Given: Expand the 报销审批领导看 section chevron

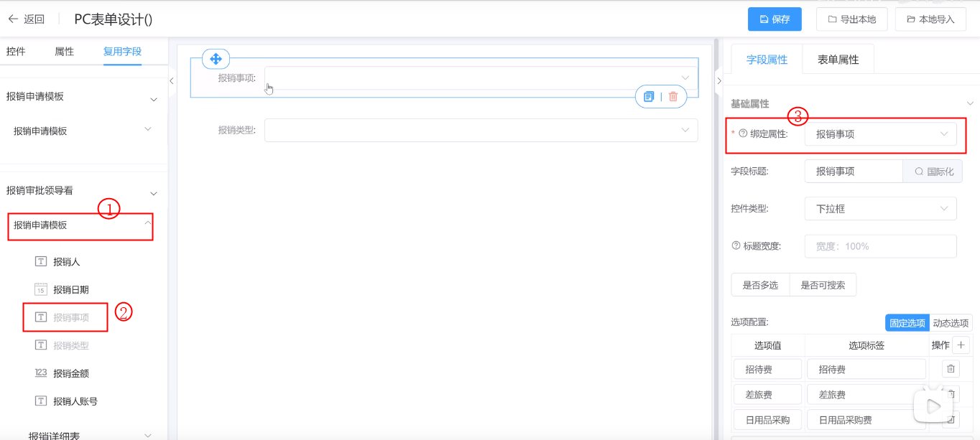Looking at the screenshot, I should (153, 194).
